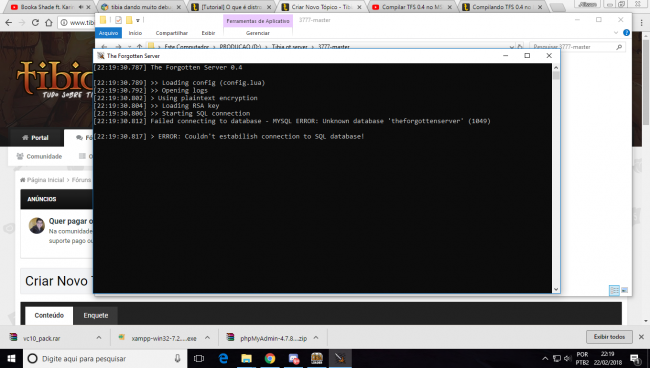Open Microsoft Edge from the taskbar

(223, 358)
